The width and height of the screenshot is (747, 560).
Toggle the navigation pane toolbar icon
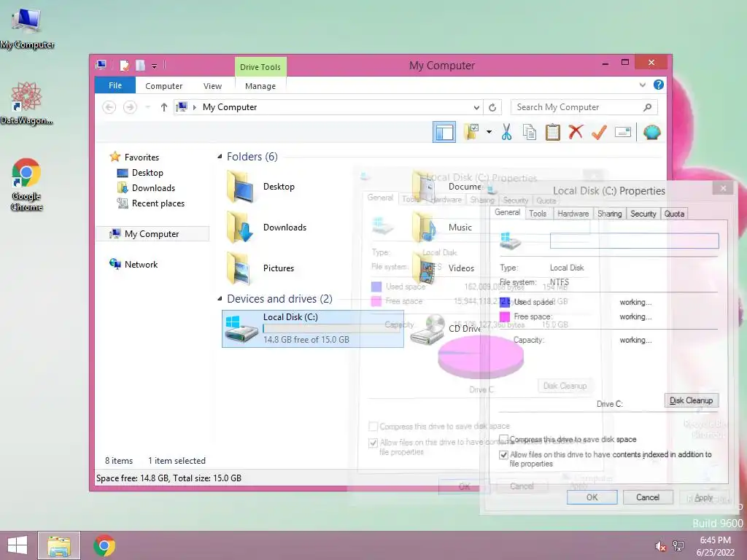[x=444, y=132]
